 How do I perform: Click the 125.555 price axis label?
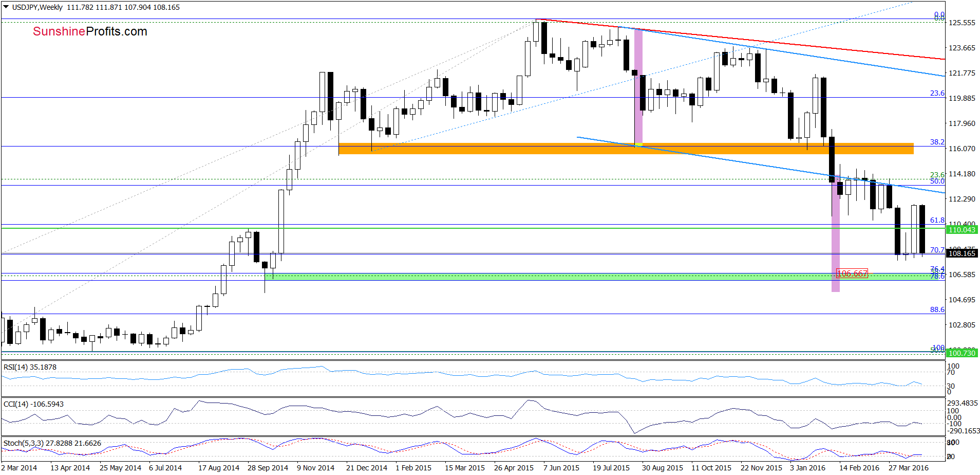(x=962, y=23)
